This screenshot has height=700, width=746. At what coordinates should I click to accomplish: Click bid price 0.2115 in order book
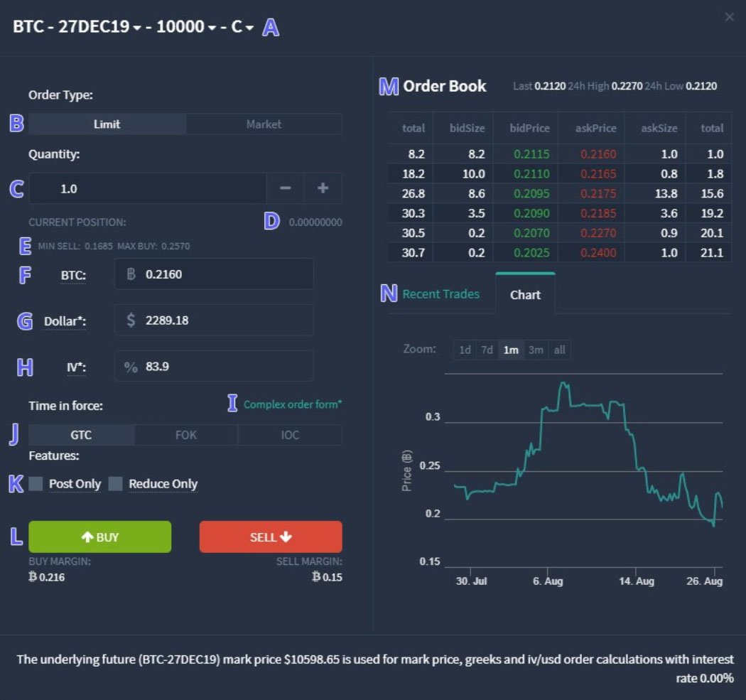531,154
